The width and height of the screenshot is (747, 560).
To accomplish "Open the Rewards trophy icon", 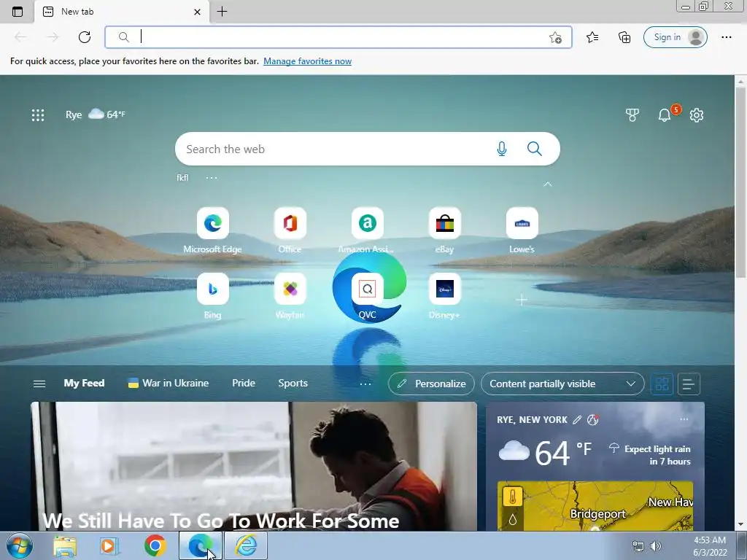I will 632,114.
